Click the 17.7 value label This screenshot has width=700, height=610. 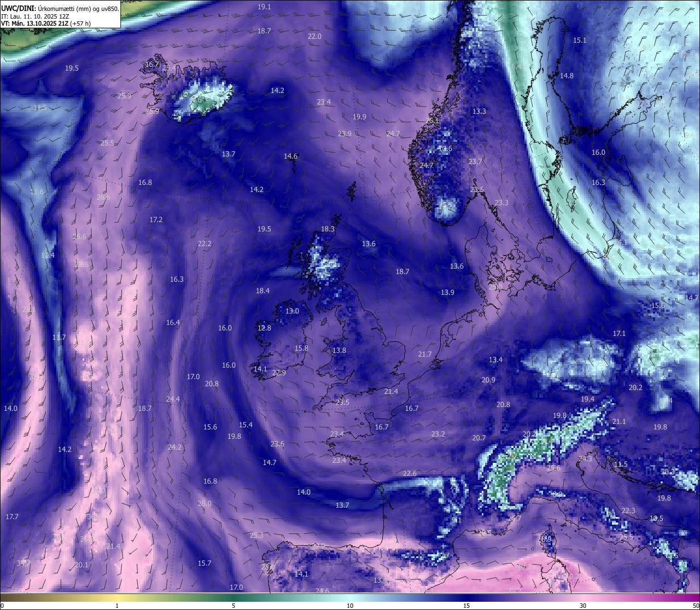12,516
